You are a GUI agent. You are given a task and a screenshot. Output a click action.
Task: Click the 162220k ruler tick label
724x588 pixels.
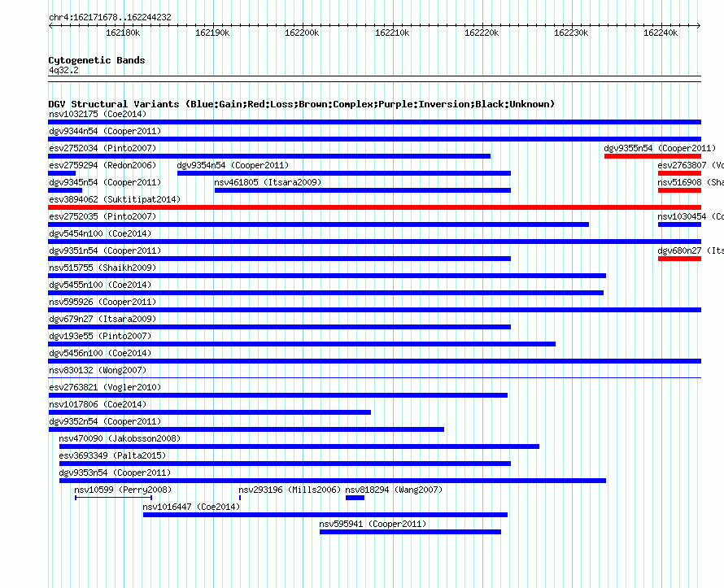(482, 33)
